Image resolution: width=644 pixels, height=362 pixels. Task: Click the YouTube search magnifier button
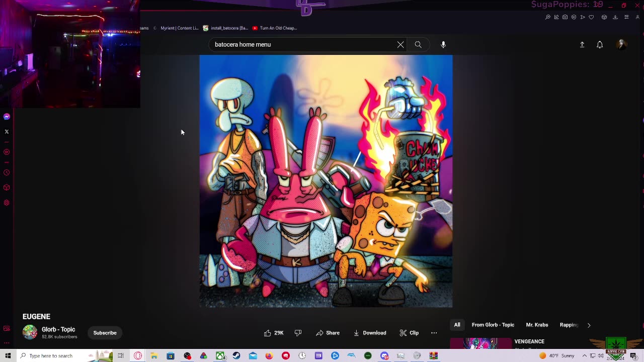click(418, 45)
